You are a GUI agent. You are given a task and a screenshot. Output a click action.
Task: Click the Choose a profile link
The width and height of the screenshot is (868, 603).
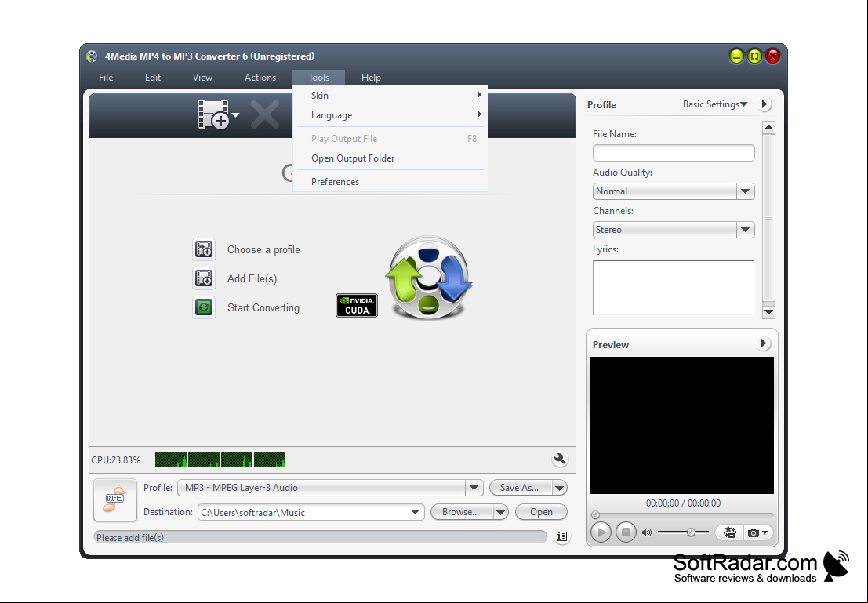[x=263, y=249]
